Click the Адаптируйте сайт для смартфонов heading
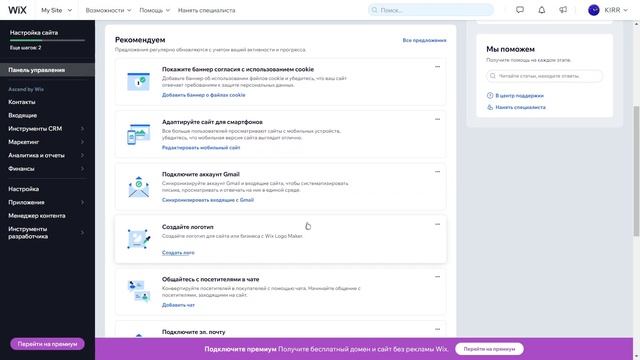This screenshot has height=360, width=640. (212, 122)
